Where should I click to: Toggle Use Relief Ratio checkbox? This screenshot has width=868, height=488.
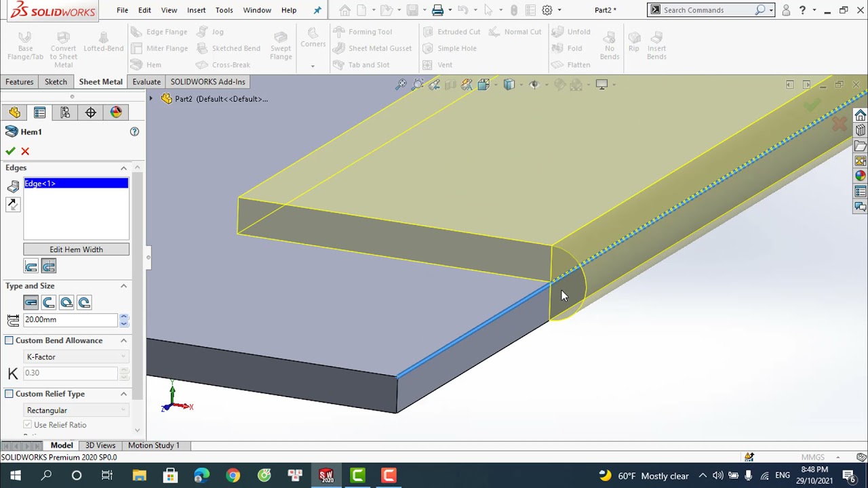pyautogui.click(x=27, y=425)
